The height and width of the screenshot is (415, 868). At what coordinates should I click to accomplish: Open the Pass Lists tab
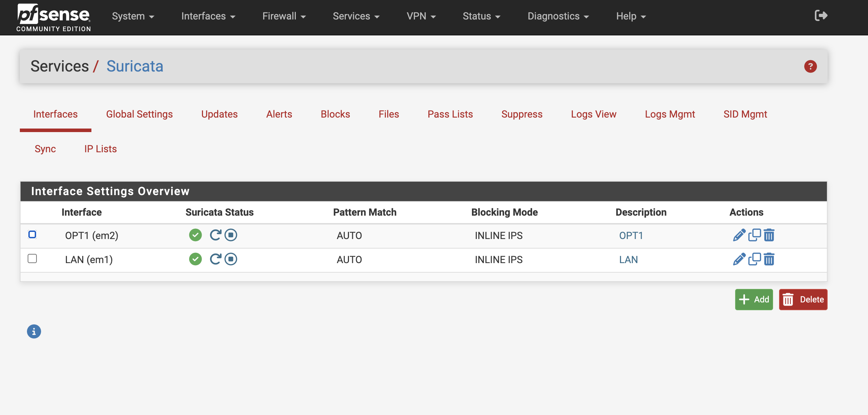click(450, 114)
